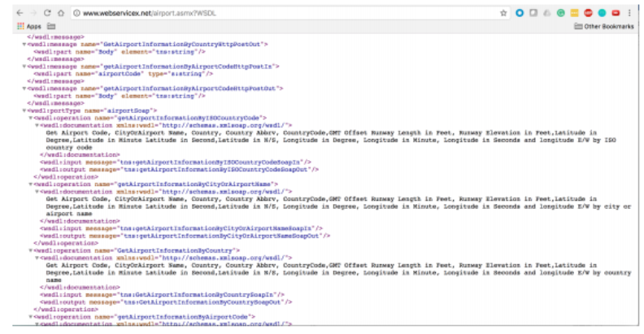This screenshot has width=644, height=334.
Task: Click input message getAirportInformationByCityOrAirportNameSoapIn line
Action: 181,228
